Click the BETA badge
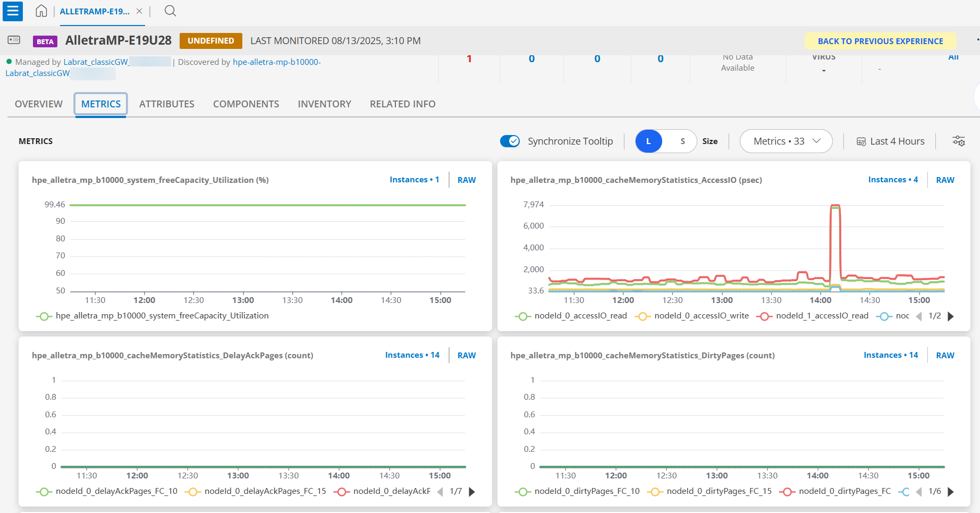This screenshot has width=980, height=513. click(x=45, y=41)
